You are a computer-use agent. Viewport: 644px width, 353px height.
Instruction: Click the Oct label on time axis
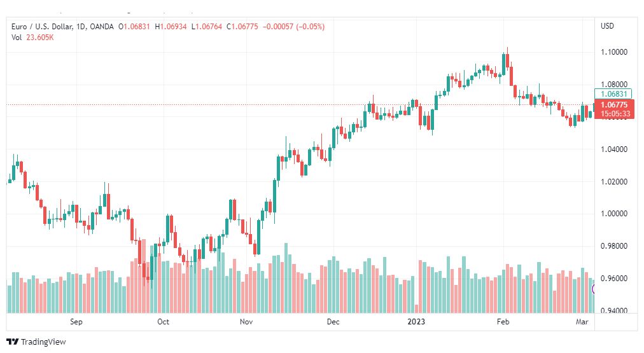(x=163, y=321)
